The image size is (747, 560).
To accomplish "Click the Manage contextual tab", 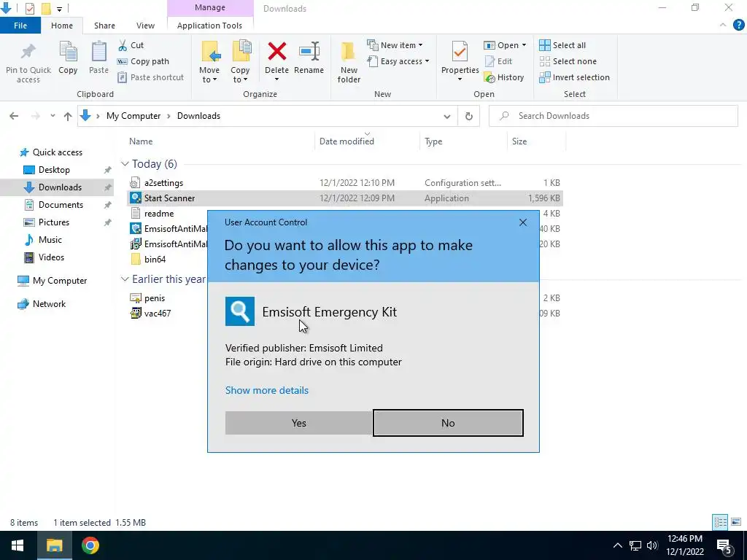I will click(210, 7).
